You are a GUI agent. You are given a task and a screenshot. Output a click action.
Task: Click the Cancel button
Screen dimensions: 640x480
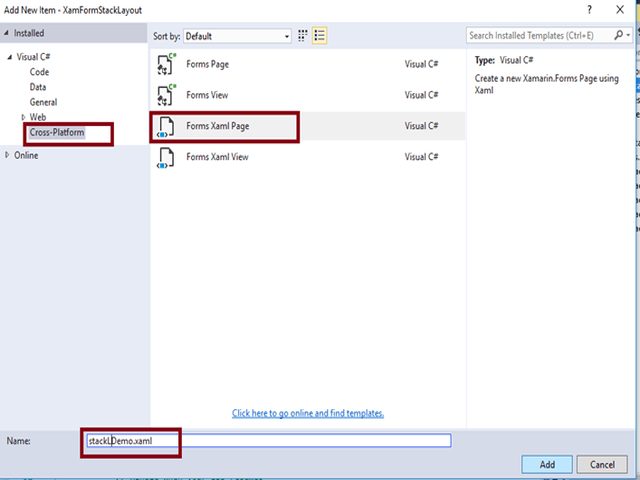coord(602,464)
